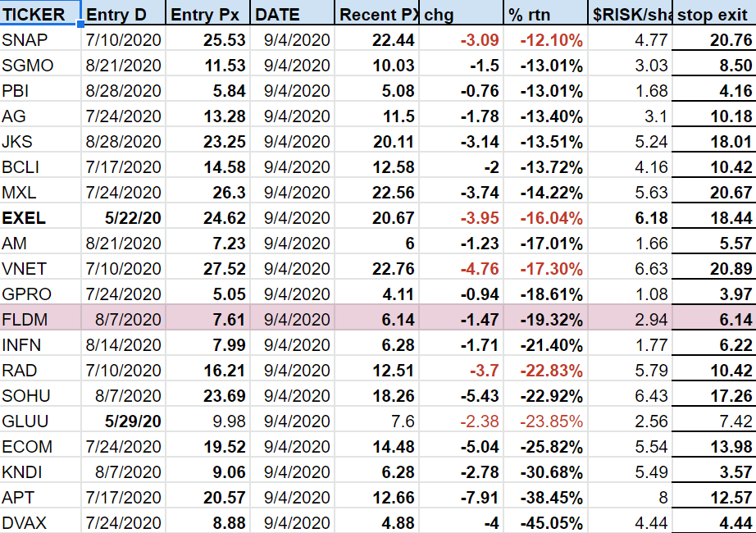Click the AM ticker cell

40,243
